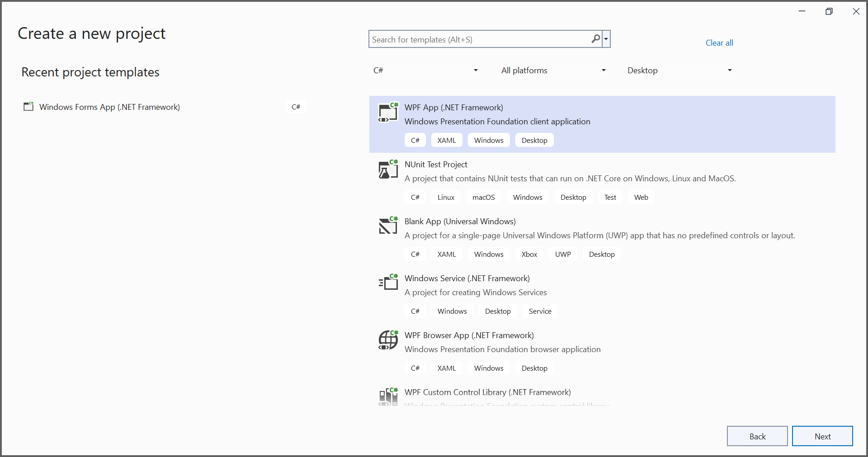This screenshot has width=868, height=457.
Task: Click the Desktop tag under Windows Service
Action: [498, 311]
